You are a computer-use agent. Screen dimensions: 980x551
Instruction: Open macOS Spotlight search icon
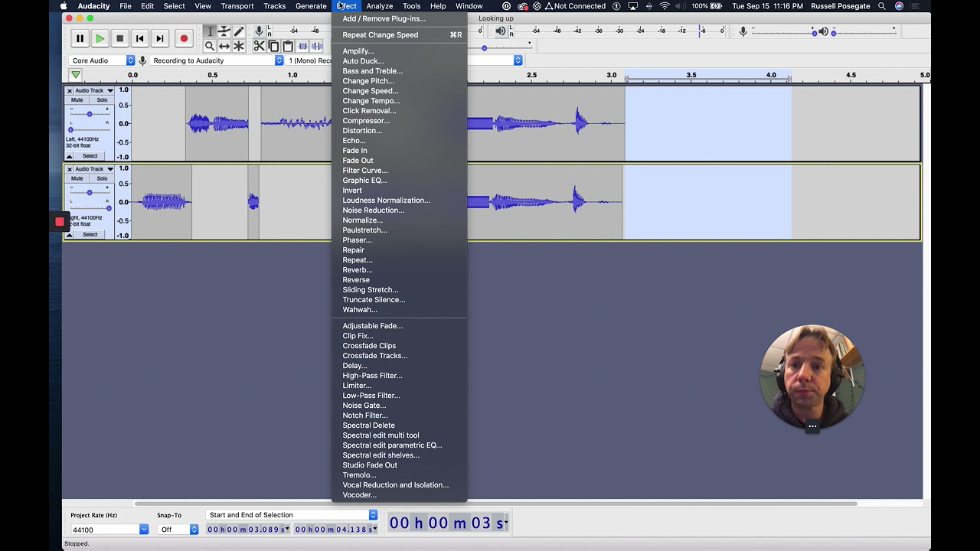tap(882, 6)
